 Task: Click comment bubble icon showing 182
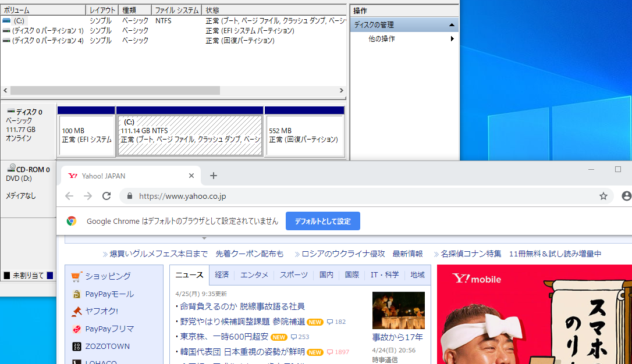coord(330,322)
